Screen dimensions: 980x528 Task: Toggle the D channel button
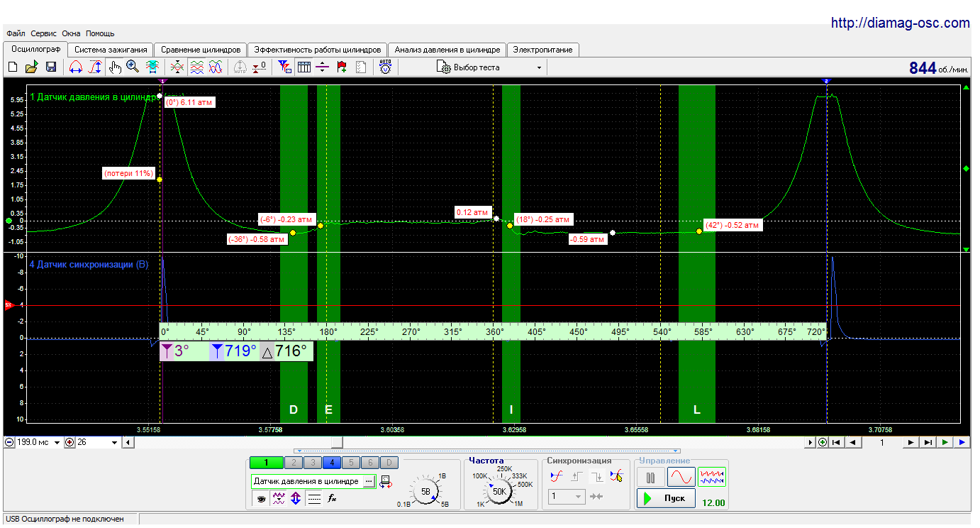(x=389, y=463)
